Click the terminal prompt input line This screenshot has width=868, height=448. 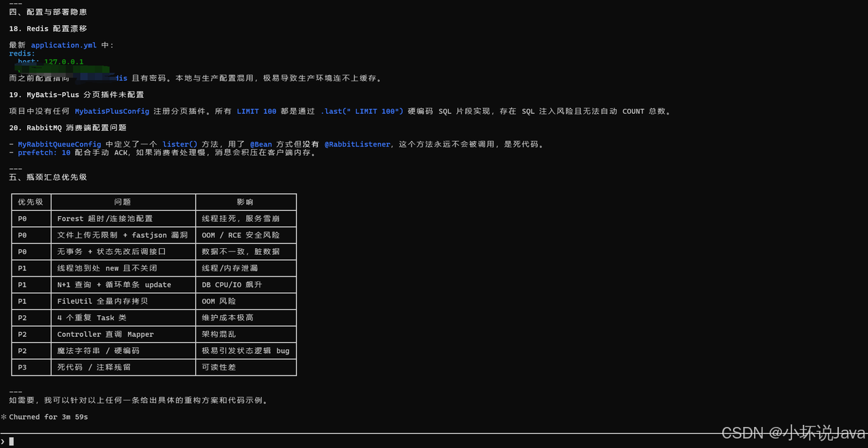[434, 441]
